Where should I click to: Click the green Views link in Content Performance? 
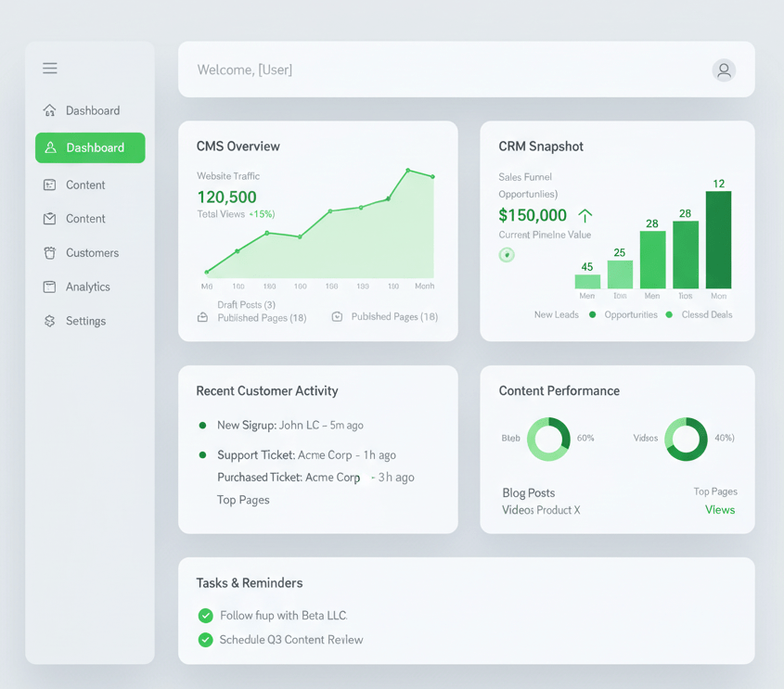point(719,510)
